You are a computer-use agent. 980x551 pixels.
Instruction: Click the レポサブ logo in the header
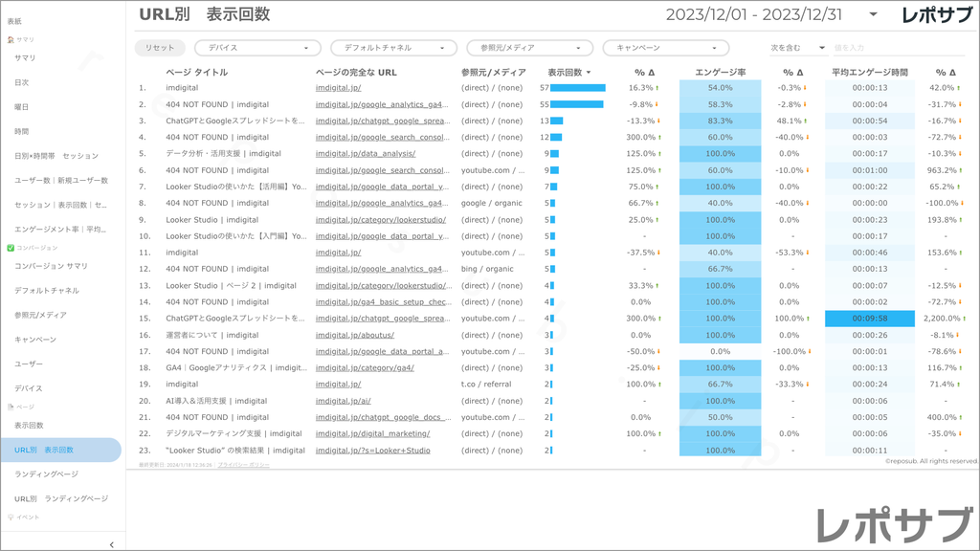pyautogui.click(x=938, y=14)
